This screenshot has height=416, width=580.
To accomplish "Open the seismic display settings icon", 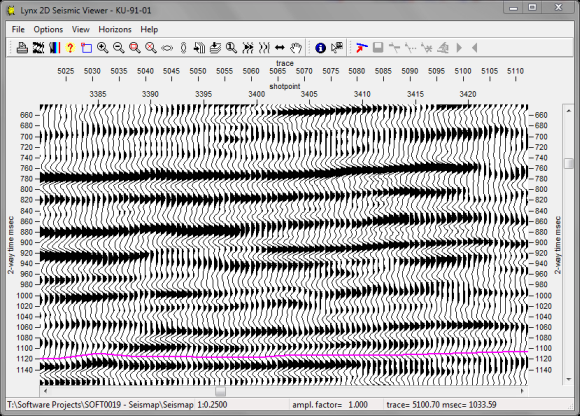I will click(38, 48).
